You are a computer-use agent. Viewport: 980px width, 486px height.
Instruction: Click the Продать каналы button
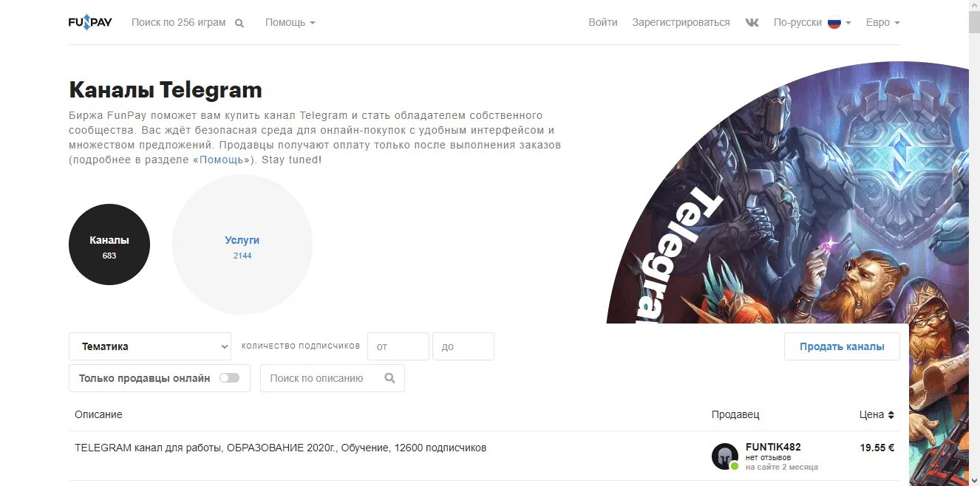842,346
